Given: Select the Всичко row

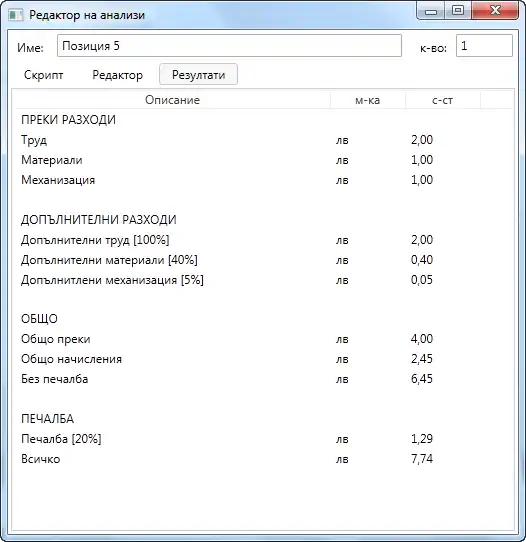Looking at the screenshot, I should [x=263, y=459].
